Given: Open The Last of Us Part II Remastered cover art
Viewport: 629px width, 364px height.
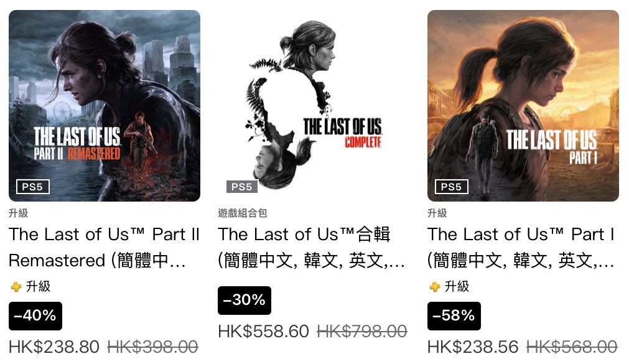Looking at the screenshot, I should tap(105, 106).
